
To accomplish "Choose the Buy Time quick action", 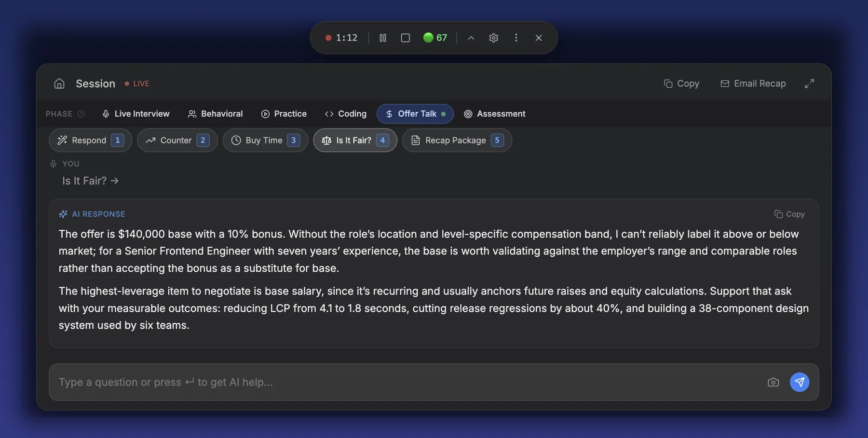I will pyautogui.click(x=265, y=140).
